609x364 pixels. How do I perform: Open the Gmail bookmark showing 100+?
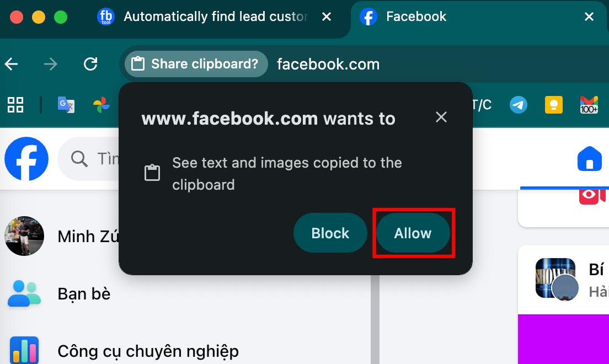click(589, 105)
